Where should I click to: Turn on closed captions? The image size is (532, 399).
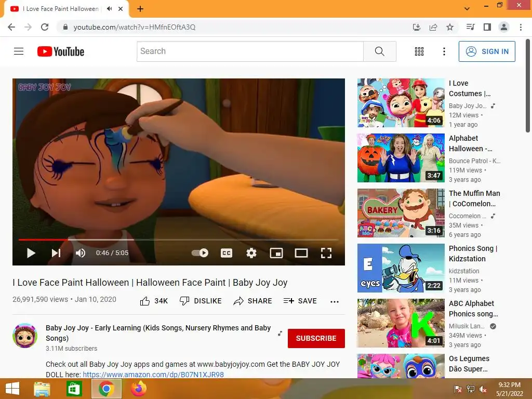227,253
